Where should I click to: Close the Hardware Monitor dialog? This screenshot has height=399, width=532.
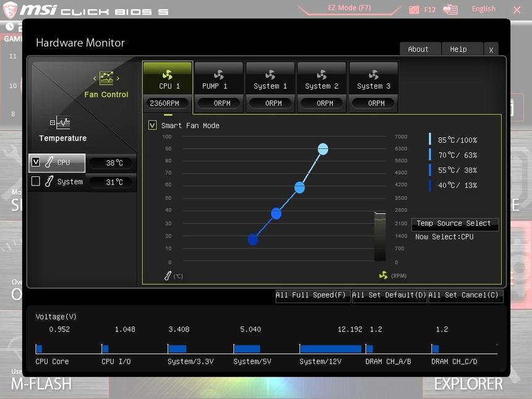(x=491, y=49)
